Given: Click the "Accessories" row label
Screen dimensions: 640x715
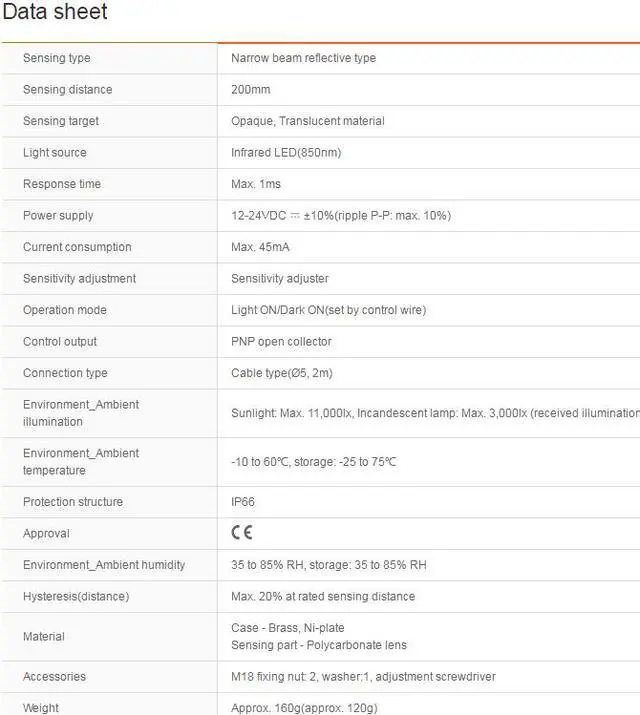Looking at the screenshot, I should (54, 677).
